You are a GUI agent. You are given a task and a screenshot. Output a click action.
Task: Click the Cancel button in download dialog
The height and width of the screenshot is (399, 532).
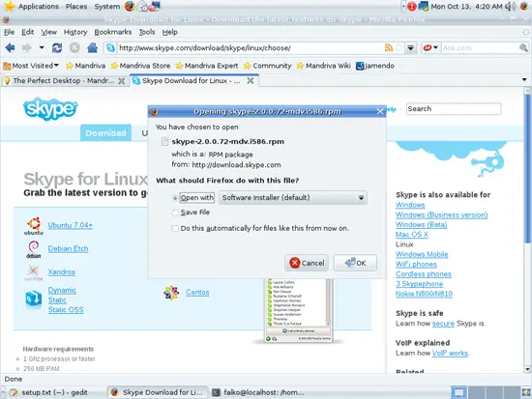coord(307,263)
